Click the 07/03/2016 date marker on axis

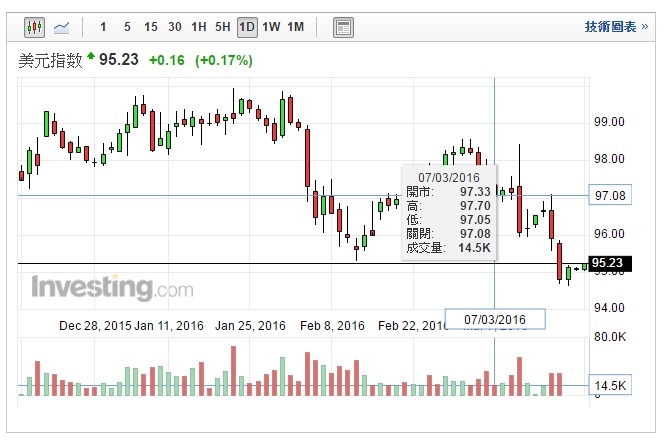[496, 320]
